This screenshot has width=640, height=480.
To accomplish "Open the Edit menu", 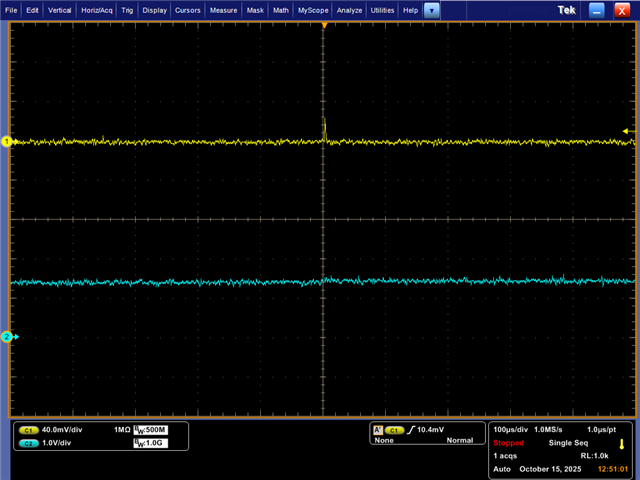I will point(32,10).
